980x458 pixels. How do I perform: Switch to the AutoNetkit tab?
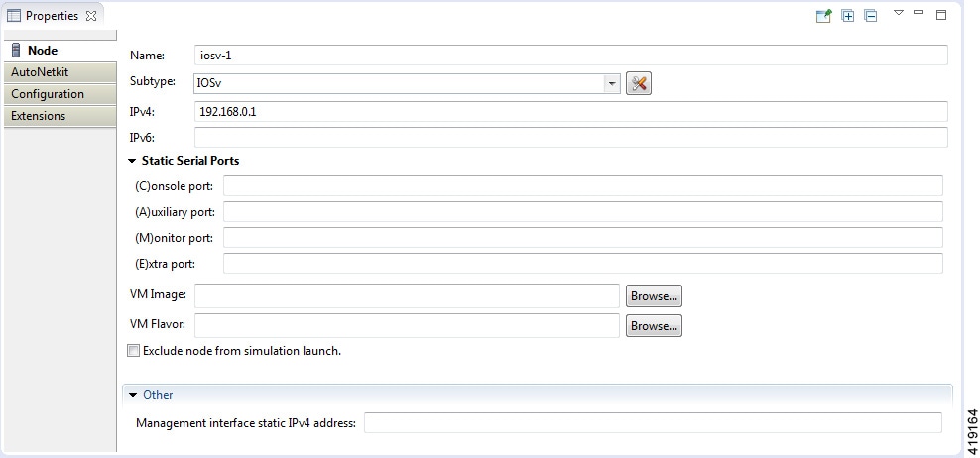coord(40,72)
